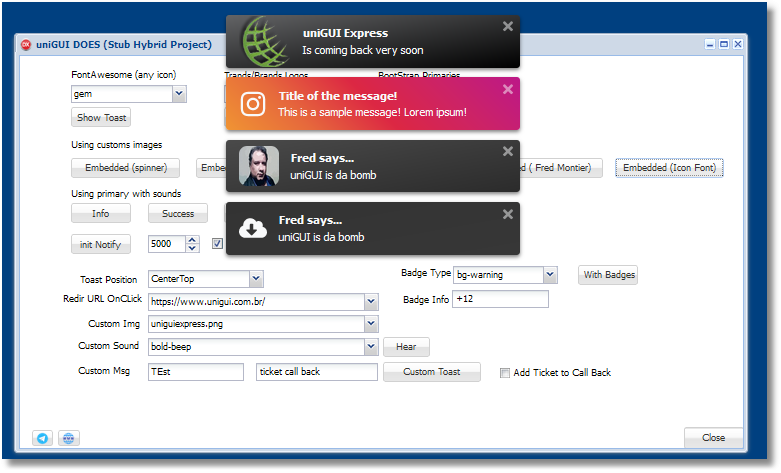781x473 pixels.
Task: Expand the Custom Img dropdown
Action: 371,324
